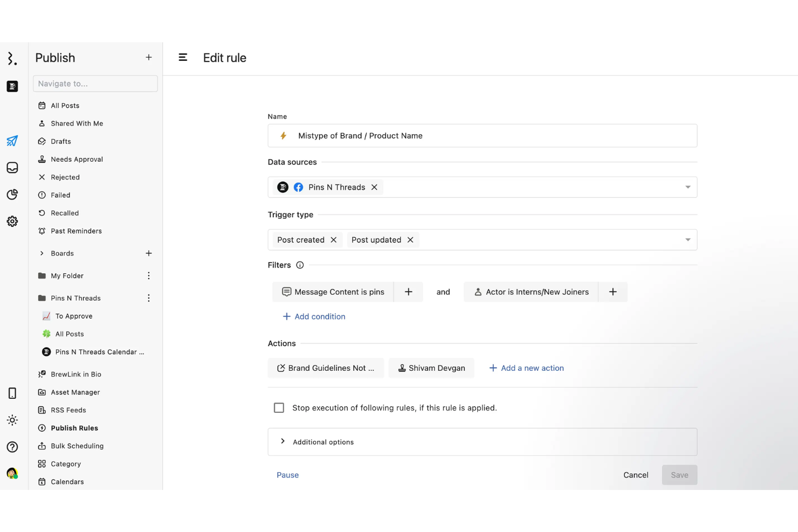Toggle the light/dark theme sun icon

(12, 420)
